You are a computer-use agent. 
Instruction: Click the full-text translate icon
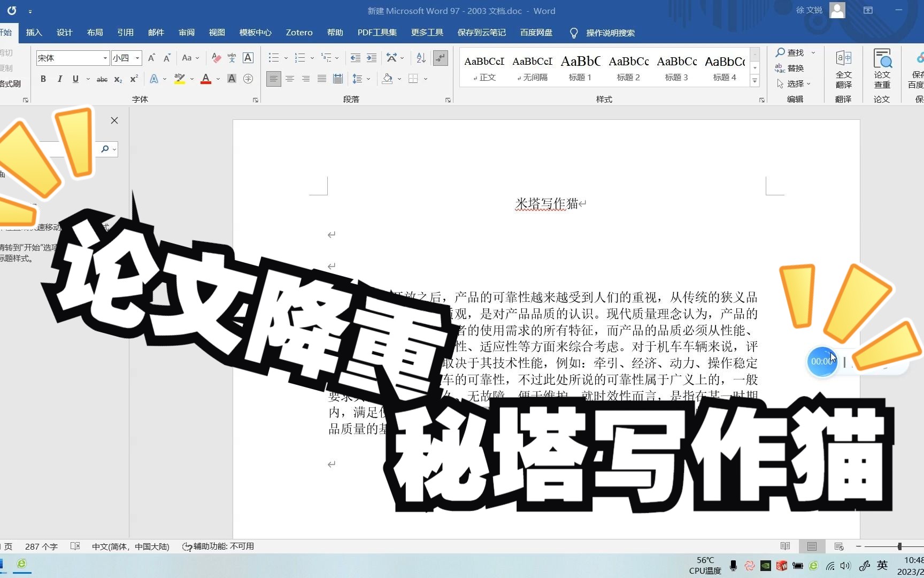pos(844,58)
